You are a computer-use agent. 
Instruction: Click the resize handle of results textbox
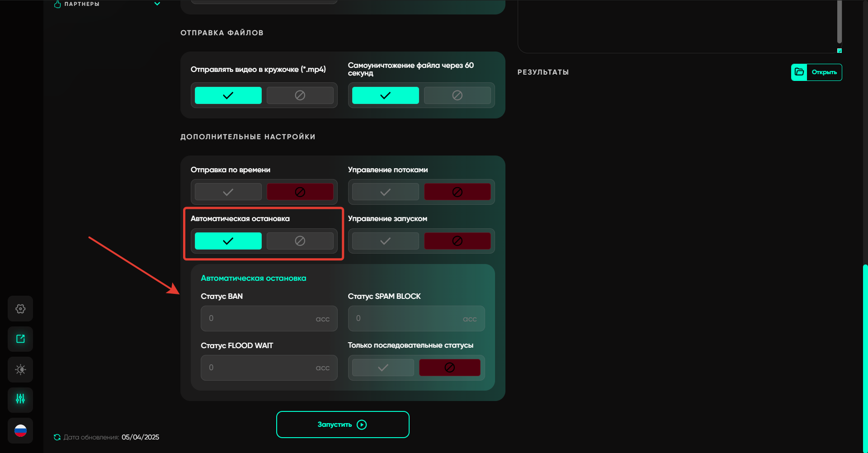click(839, 51)
